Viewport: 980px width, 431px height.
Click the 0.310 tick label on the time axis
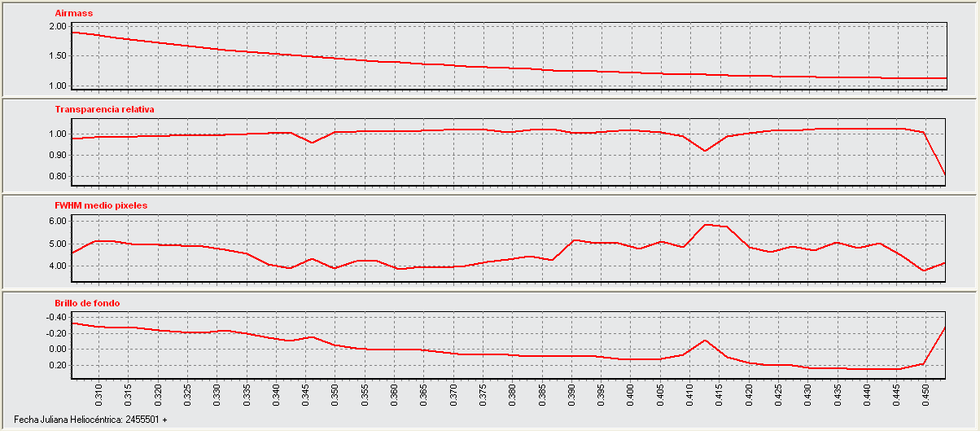[x=98, y=396]
